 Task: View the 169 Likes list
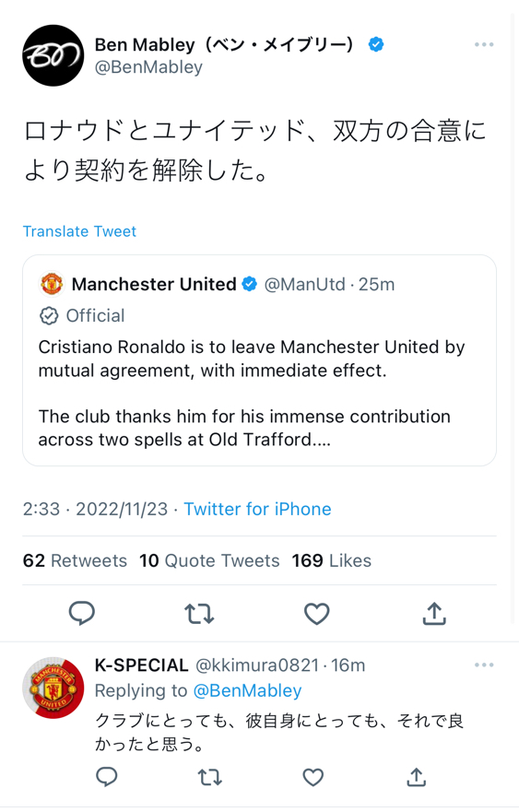[332, 560]
